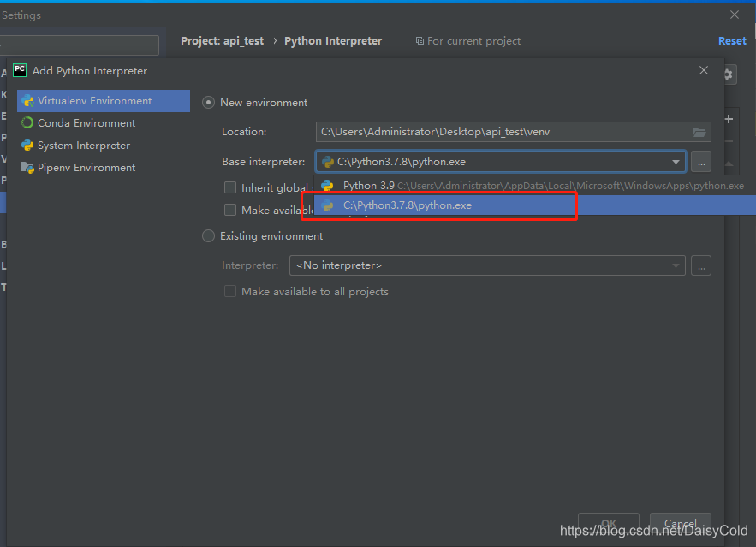Choose C:\Python3.7.8\python.exe in dropdown list
This screenshot has height=547, width=756.
click(535, 205)
